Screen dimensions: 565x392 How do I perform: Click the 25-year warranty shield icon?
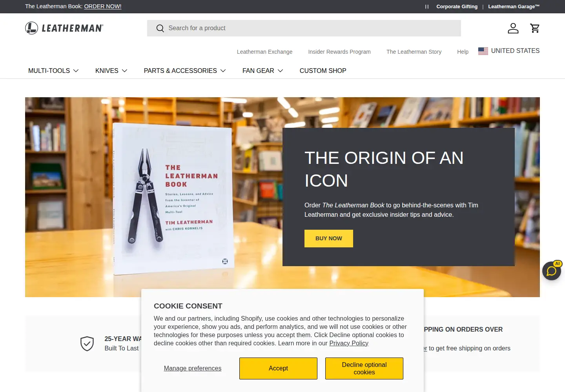pos(87,344)
